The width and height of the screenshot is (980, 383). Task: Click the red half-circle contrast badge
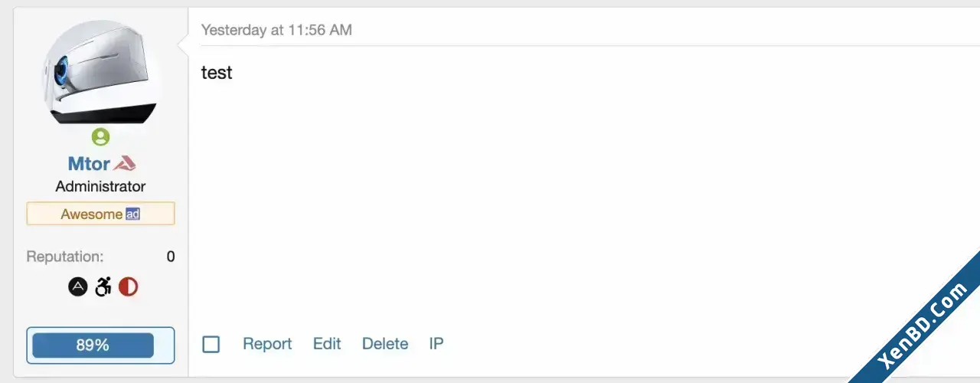[x=129, y=287]
